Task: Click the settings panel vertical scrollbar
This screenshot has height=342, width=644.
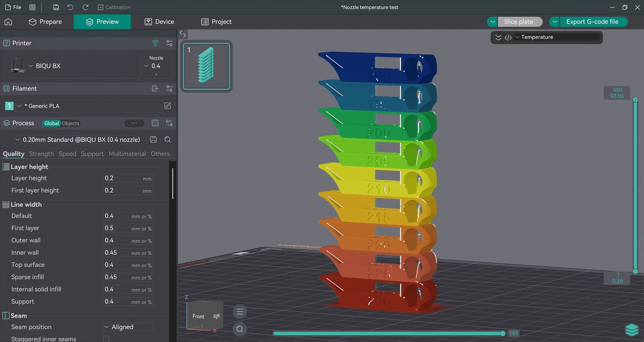Action: (x=172, y=183)
